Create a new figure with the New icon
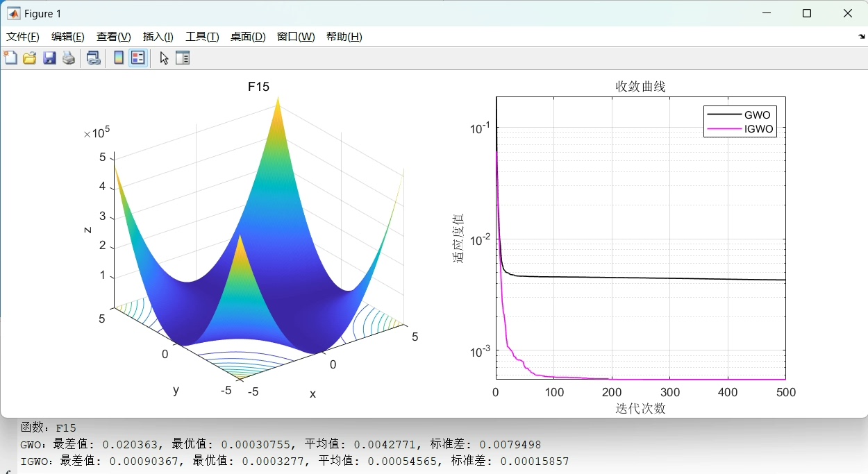 (10, 58)
